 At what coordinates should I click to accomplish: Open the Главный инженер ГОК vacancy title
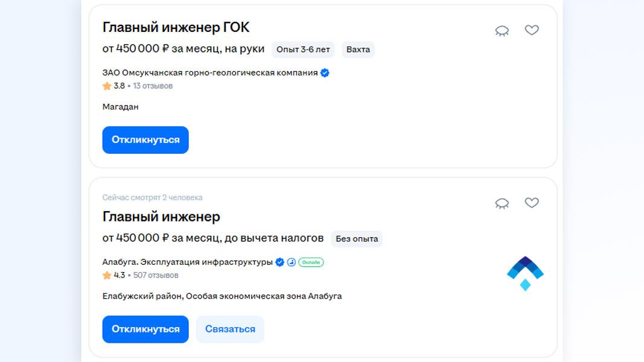[x=176, y=27]
